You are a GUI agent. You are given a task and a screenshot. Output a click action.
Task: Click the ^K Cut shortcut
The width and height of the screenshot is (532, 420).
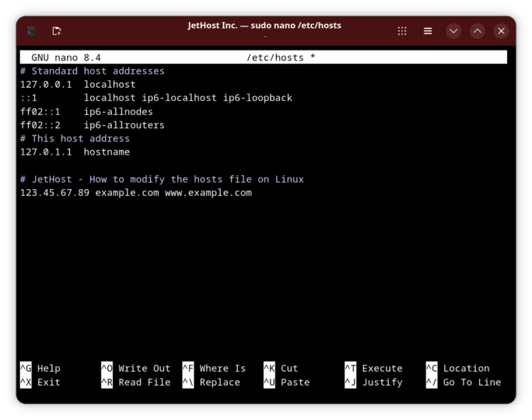(x=281, y=368)
